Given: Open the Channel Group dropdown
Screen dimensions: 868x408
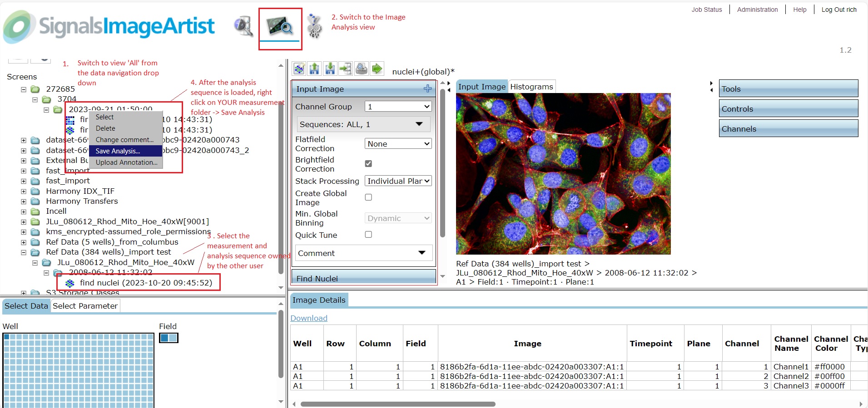Looking at the screenshot, I should pyautogui.click(x=398, y=107).
